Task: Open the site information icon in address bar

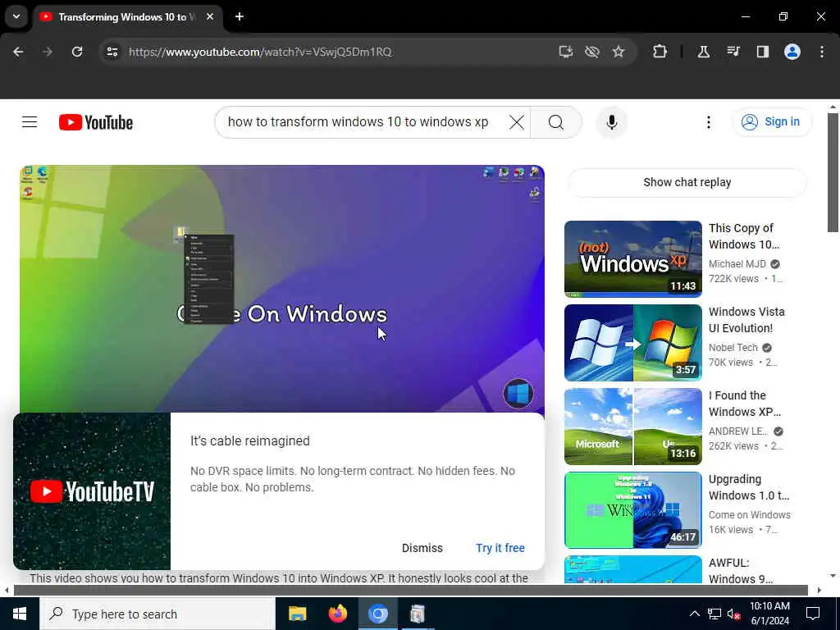Action: [x=112, y=52]
